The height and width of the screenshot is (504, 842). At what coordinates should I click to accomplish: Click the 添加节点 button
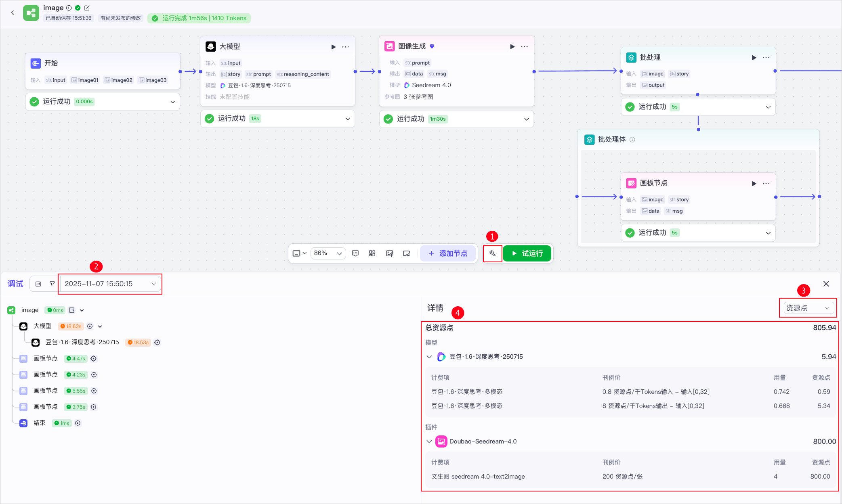pyautogui.click(x=448, y=253)
